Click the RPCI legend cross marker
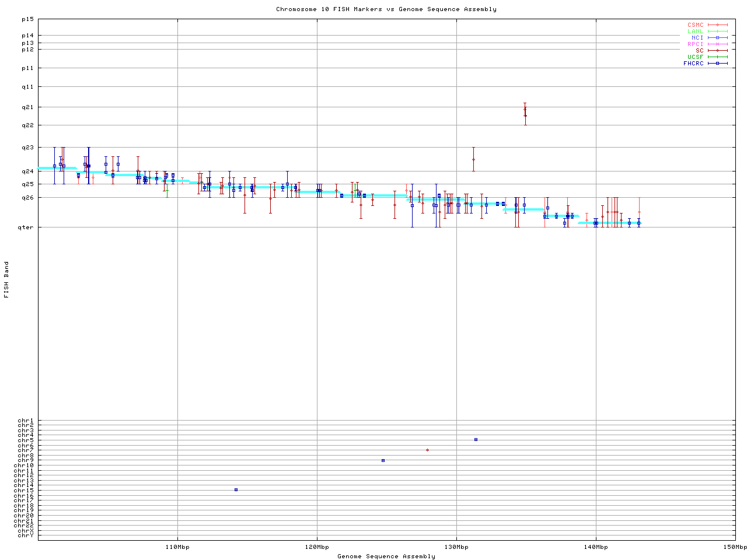The height and width of the screenshot is (560, 747). 717,44
